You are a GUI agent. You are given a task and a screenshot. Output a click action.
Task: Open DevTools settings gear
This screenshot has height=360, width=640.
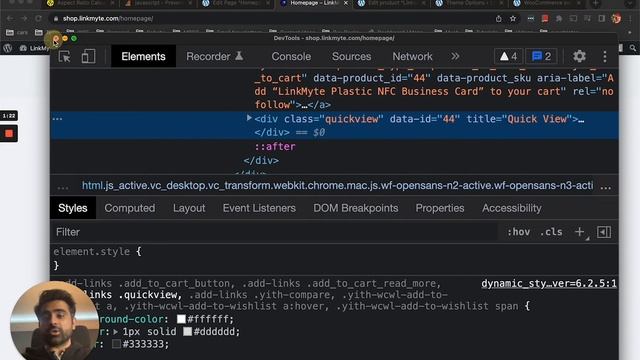[x=579, y=56]
